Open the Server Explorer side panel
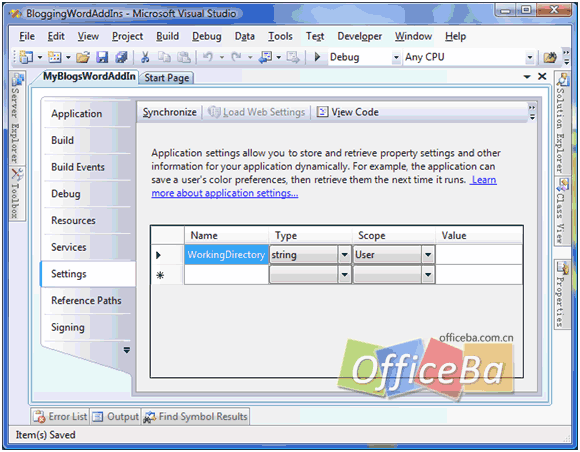Image resolution: width=580 pixels, height=452 pixels. click(16, 118)
